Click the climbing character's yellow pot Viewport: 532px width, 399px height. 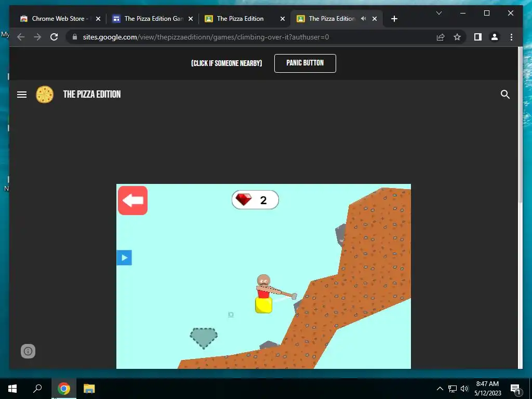[263, 305]
